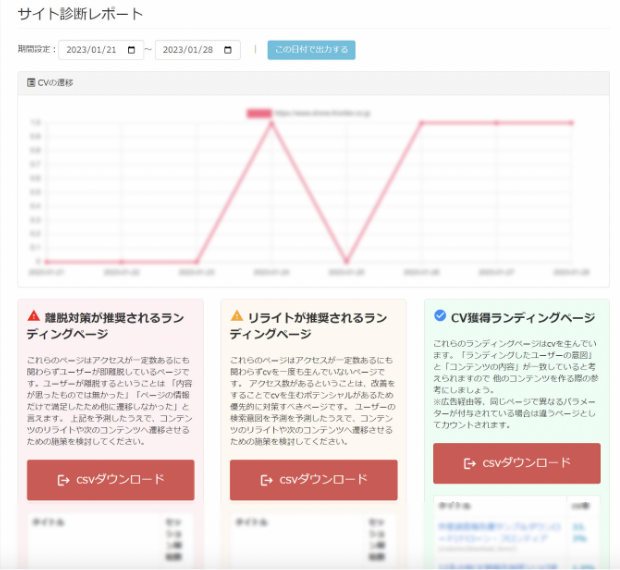Viewport: 620px width, 570px height.
Task: Download csv for CV獲得ランディングページ
Action: pos(516,463)
